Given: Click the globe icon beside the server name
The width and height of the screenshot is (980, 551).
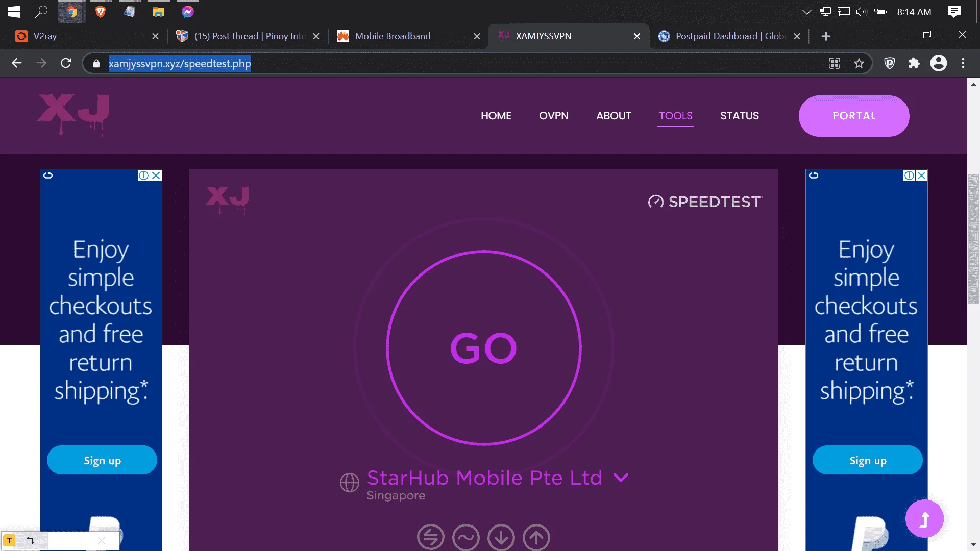Looking at the screenshot, I should [x=350, y=483].
